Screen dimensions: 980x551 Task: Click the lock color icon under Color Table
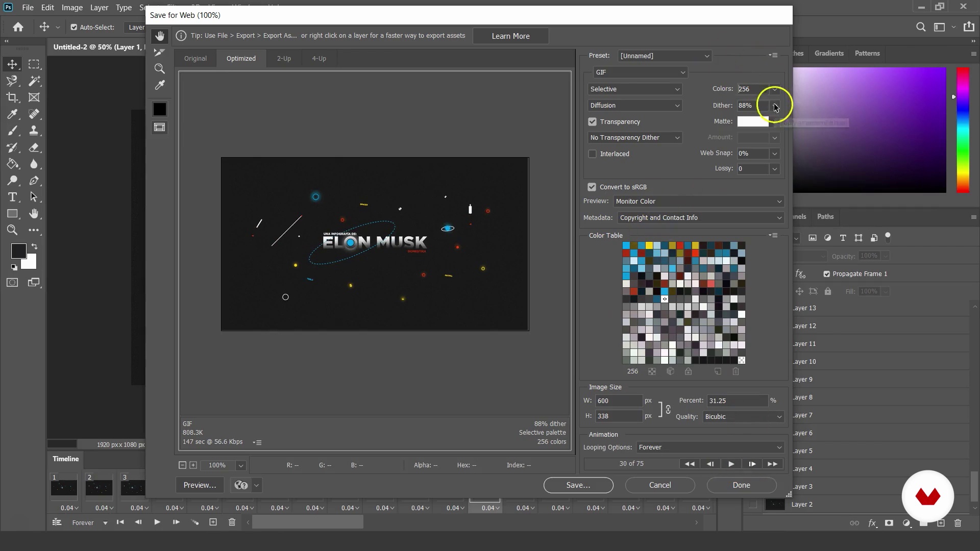pos(688,371)
